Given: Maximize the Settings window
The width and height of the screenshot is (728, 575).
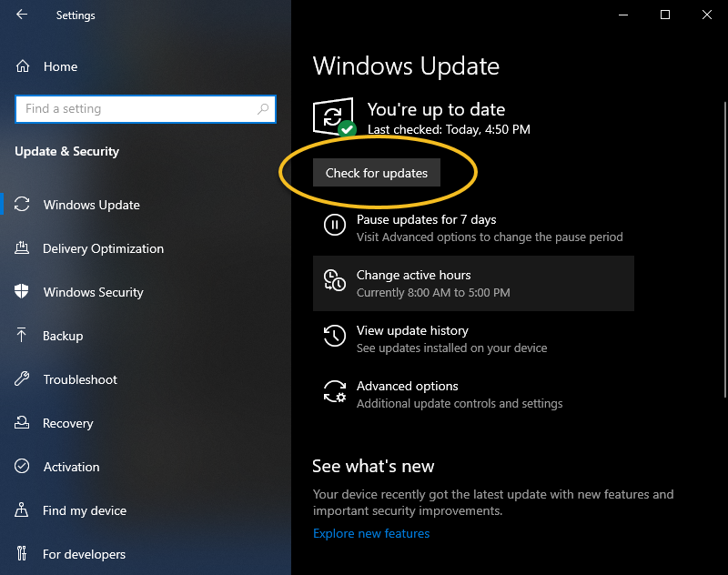Looking at the screenshot, I should [x=665, y=15].
